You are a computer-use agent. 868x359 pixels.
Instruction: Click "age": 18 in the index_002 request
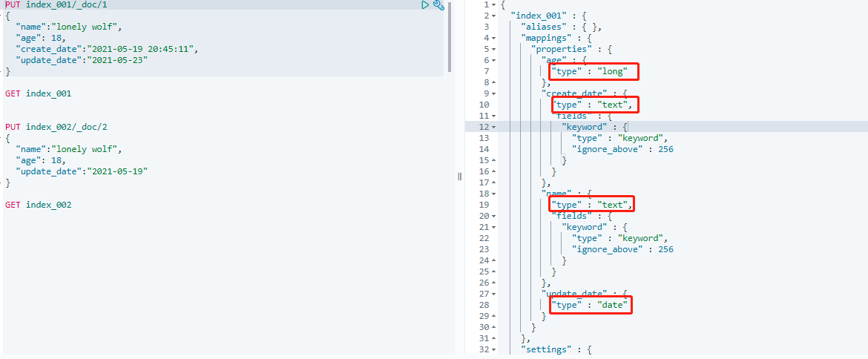[x=40, y=160]
